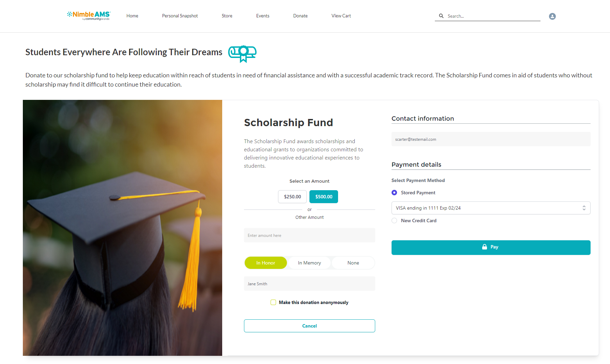This screenshot has width=610, height=364.
Task: Select the Stored Payment radio button
Action: pos(394,193)
